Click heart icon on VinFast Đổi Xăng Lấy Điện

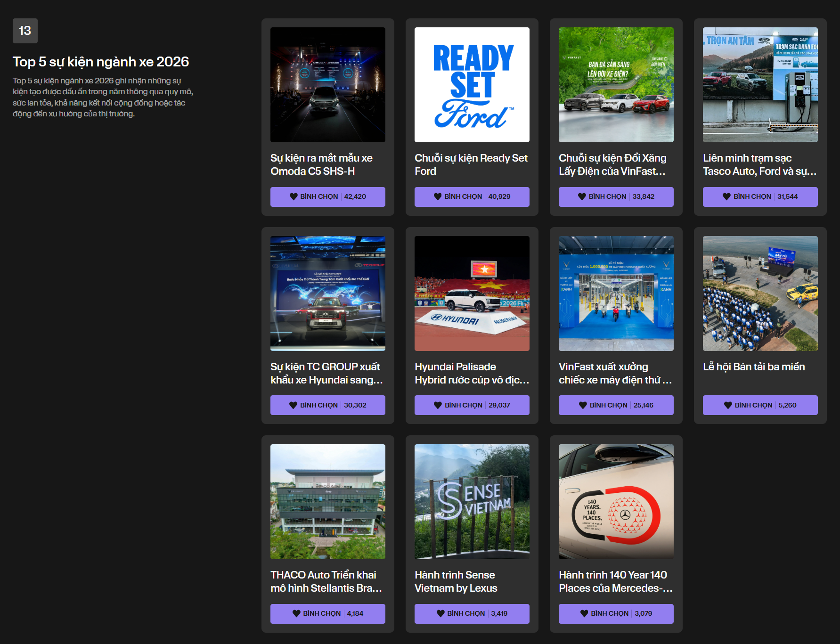(582, 196)
